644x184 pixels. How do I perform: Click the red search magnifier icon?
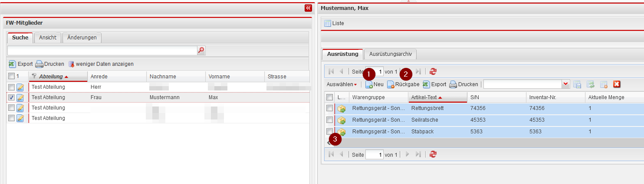[201, 51]
